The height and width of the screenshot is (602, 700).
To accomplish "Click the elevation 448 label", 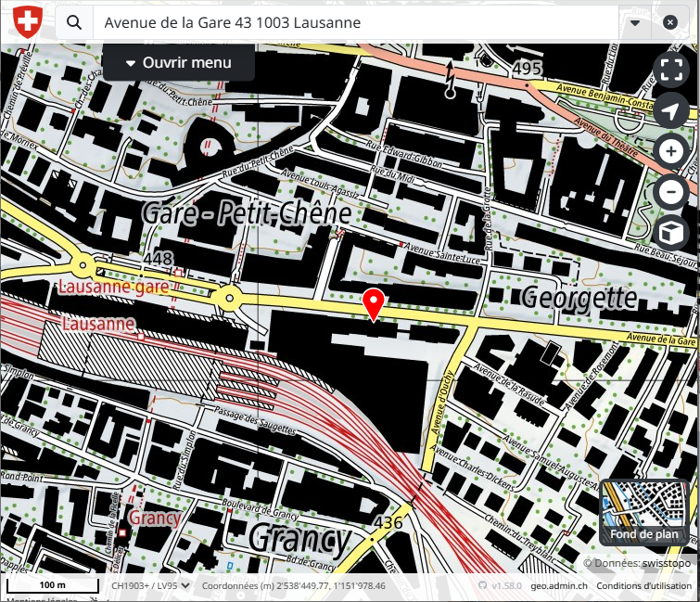I will [158, 259].
